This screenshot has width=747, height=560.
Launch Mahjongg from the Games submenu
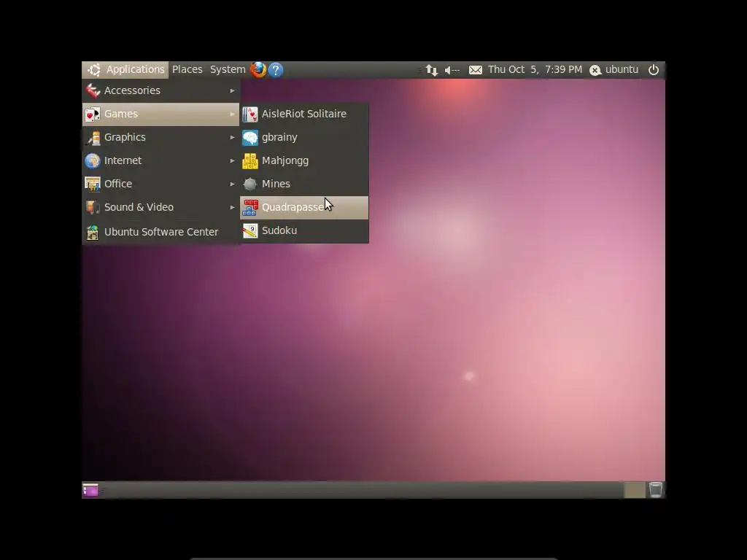coord(304,160)
